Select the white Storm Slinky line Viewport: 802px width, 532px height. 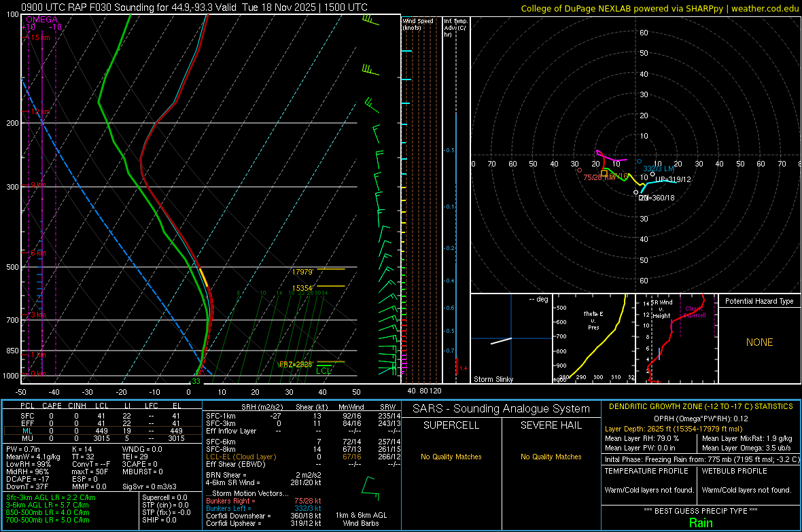pyautogui.click(x=502, y=340)
